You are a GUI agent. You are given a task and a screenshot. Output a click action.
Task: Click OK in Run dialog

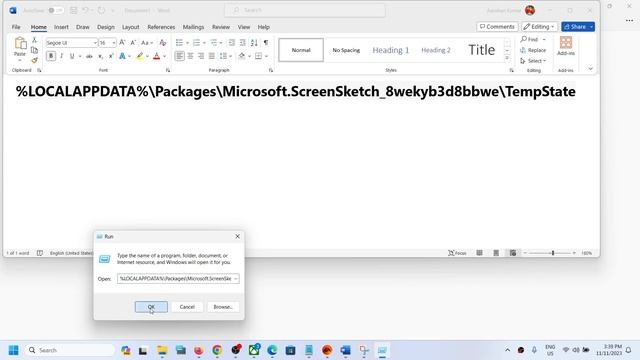[151, 307]
